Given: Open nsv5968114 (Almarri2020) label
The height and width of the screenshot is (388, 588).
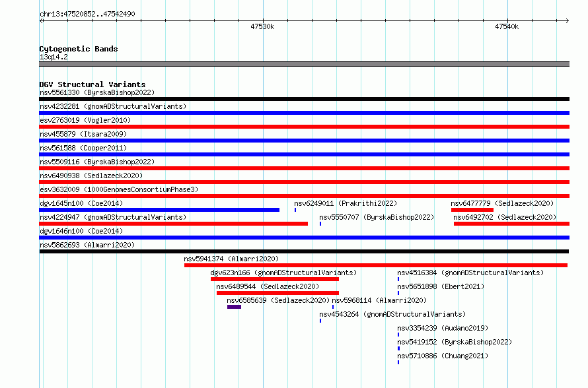Looking at the screenshot, I should tap(379, 300).
